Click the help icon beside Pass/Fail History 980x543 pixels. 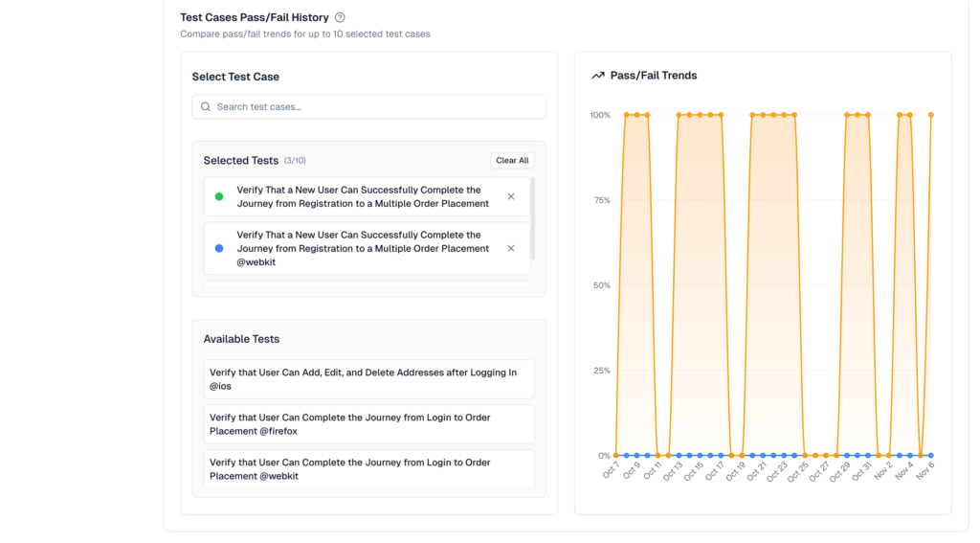(x=340, y=17)
